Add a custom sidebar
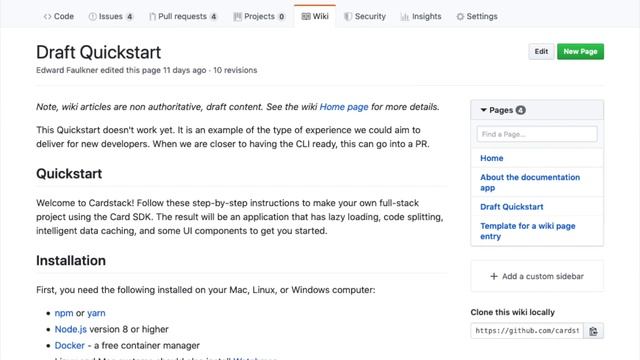 click(x=537, y=276)
